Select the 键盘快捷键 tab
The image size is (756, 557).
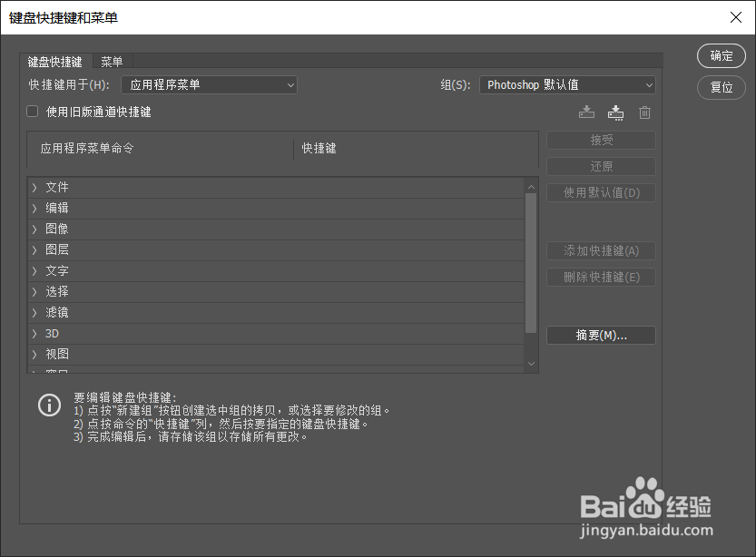54,61
